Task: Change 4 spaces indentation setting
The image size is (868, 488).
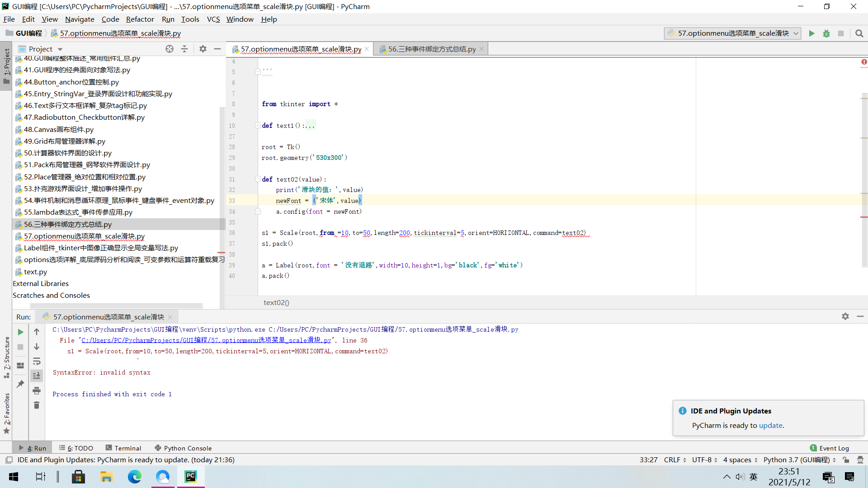Action: click(740, 460)
